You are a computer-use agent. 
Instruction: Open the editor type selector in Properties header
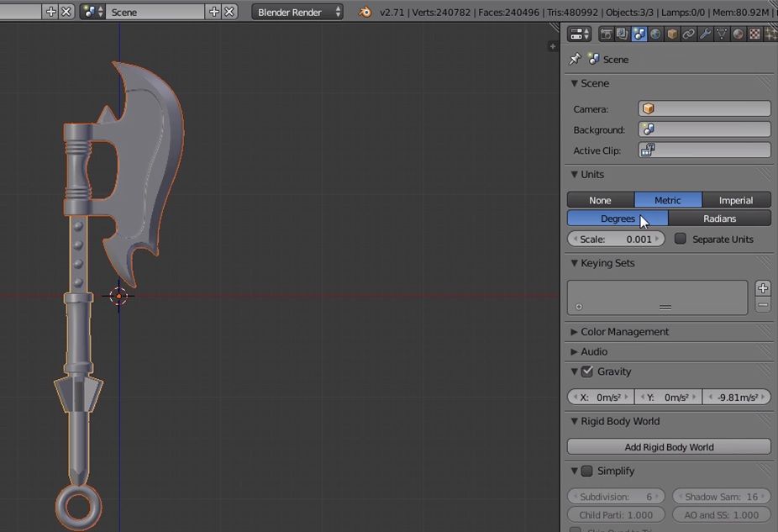pyautogui.click(x=579, y=34)
